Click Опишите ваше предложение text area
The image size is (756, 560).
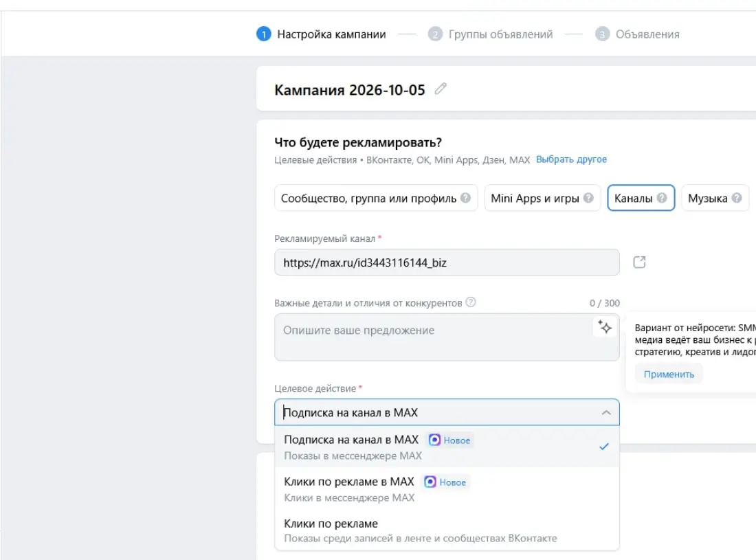(447, 337)
